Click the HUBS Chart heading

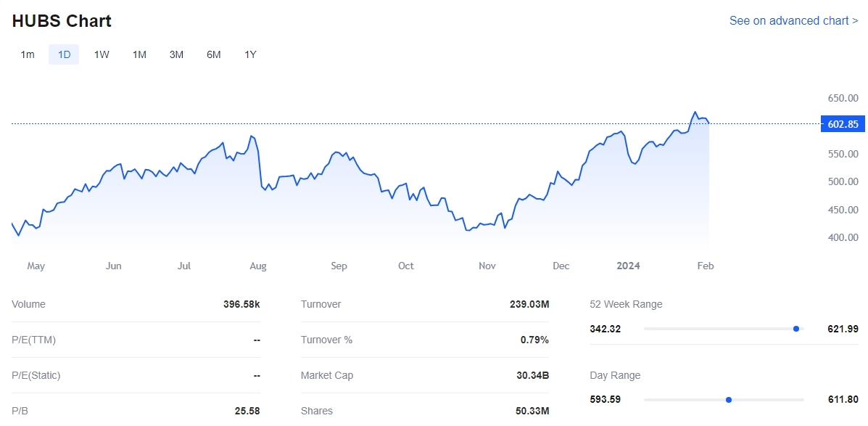click(62, 21)
